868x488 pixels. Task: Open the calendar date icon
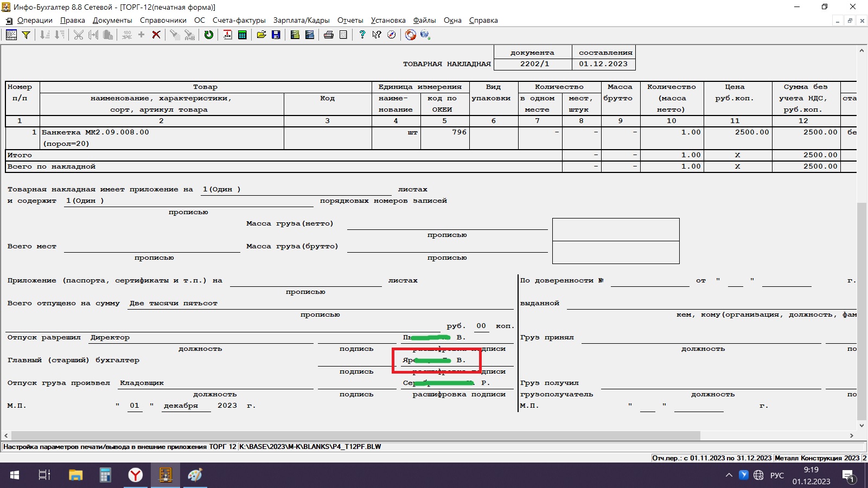point(228,35)
